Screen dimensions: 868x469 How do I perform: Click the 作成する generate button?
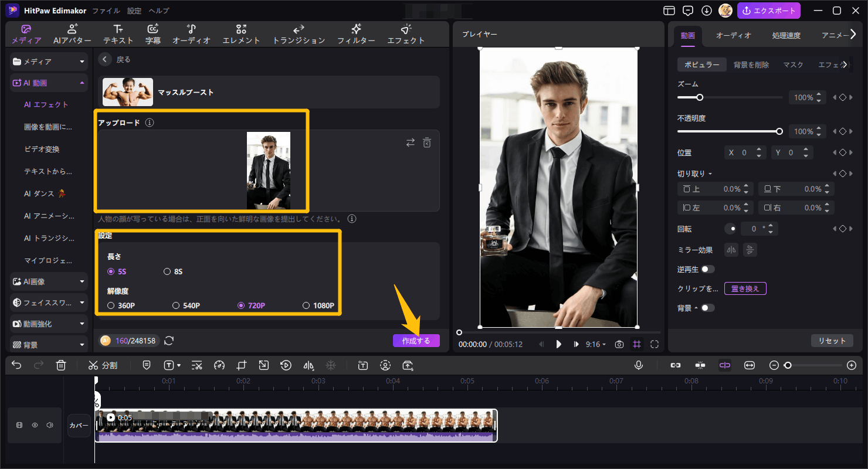click(x=416, y=341)
